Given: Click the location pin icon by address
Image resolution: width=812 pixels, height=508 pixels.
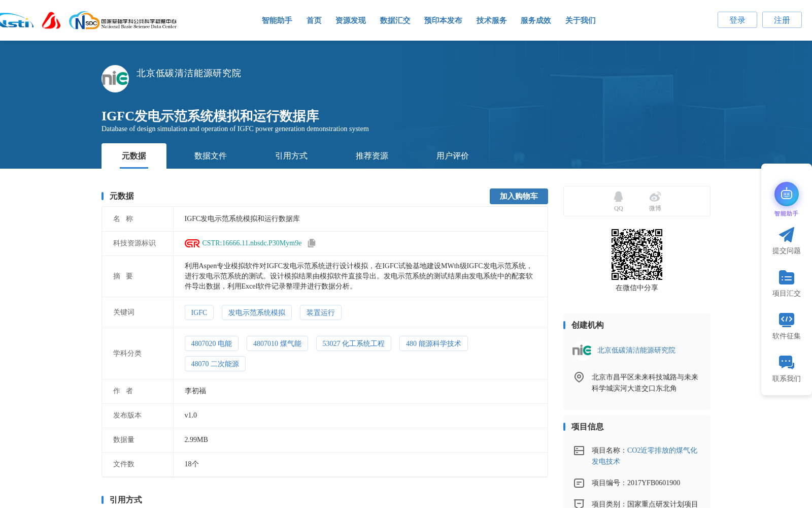Looking at the screenshot, I should point(579,377).
